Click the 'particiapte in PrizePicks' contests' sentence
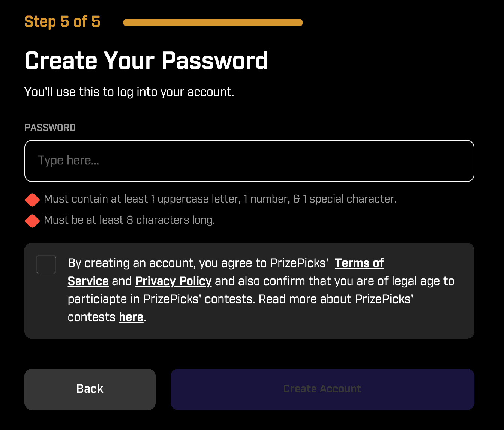Image resolution: width=504 pixels, height=430 pixels. point(162,299)
